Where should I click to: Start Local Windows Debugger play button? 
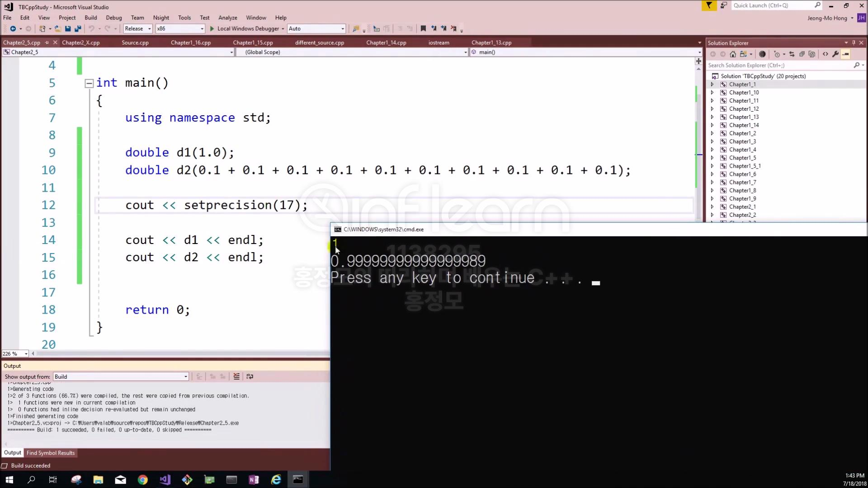(x=212, y=28)
